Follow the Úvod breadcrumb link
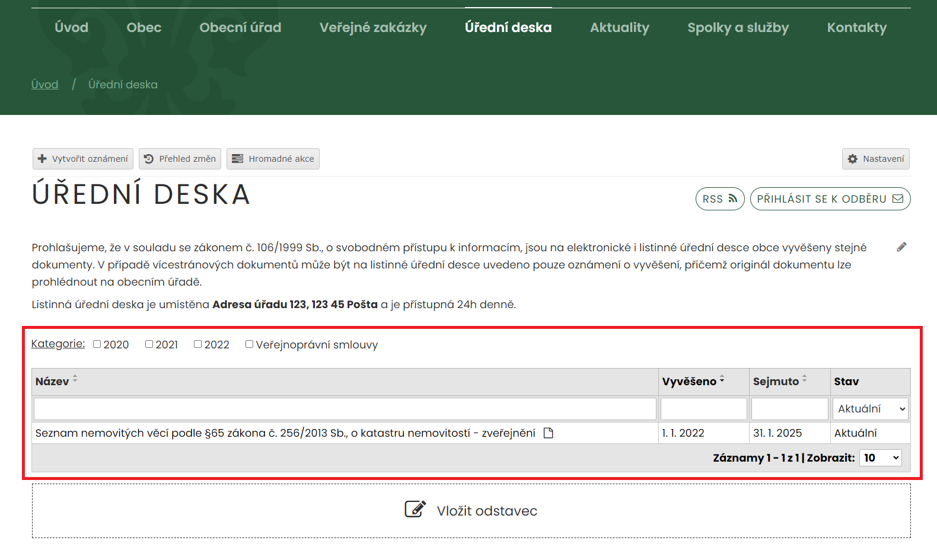This screenshot has width=937, height=560. (x=44, y=84)
